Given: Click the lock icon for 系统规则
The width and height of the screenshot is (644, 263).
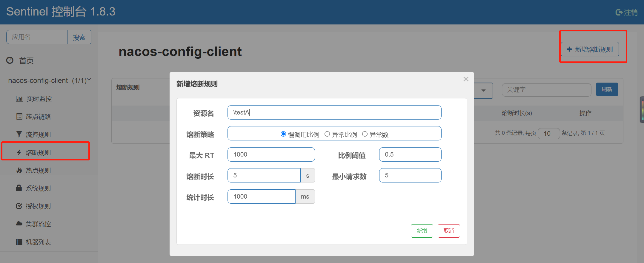Looking at the screenshot, I should click(x=19, y=188).
